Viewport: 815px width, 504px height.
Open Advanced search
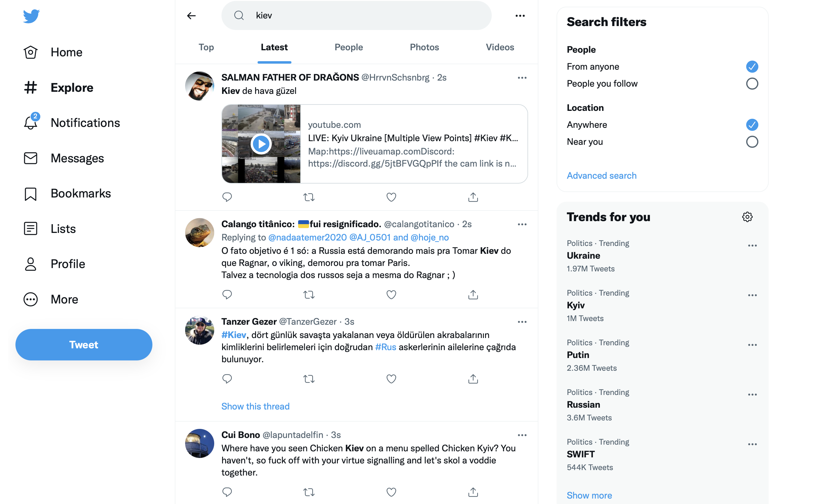pyautogui.click(x=601, y=175)
